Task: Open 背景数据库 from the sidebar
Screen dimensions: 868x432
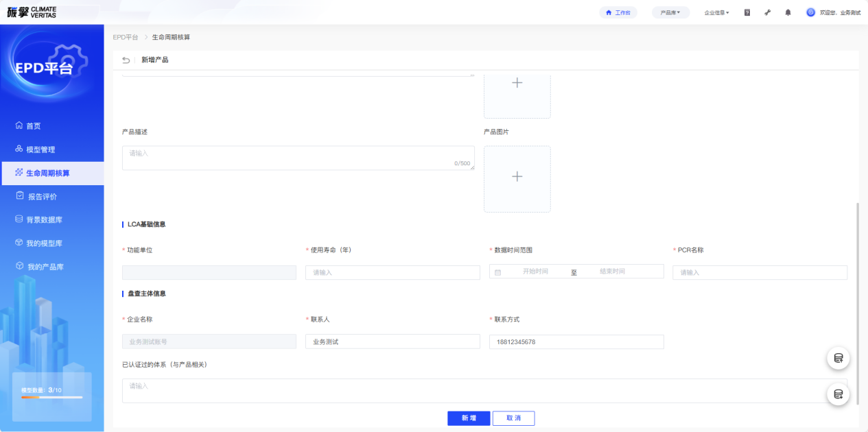Action: pyautogui.click(x=45, y=220)
